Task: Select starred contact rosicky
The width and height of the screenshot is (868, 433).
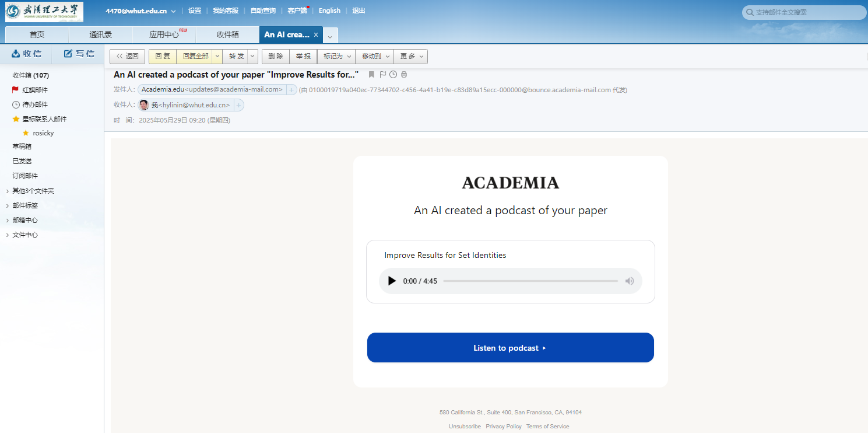Action: pyautogui.click(x=43, y=133)
